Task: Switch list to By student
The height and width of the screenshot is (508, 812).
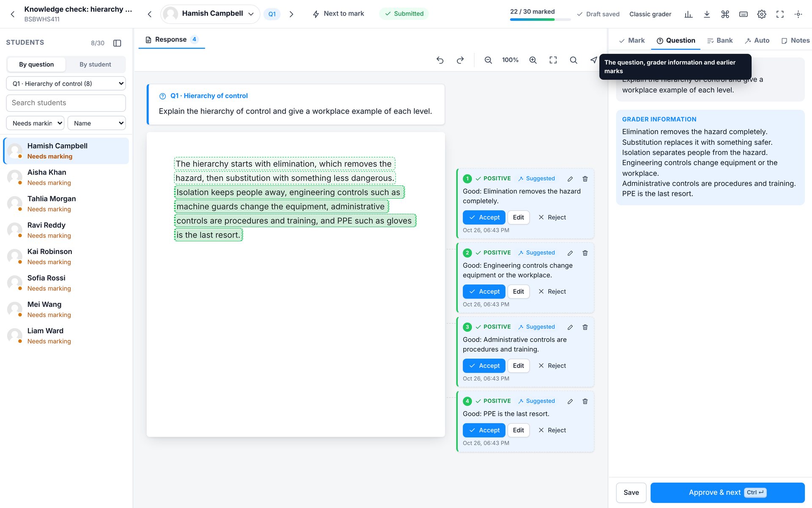Action: click(x=95, y=64)
